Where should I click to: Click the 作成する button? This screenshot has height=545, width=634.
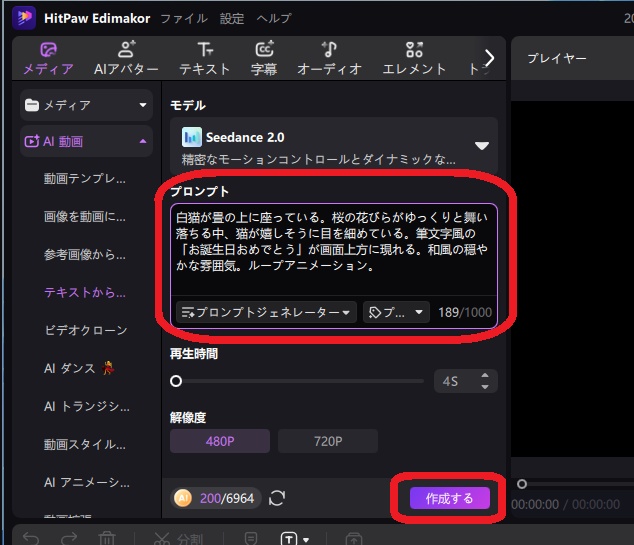tap(450, 498)
